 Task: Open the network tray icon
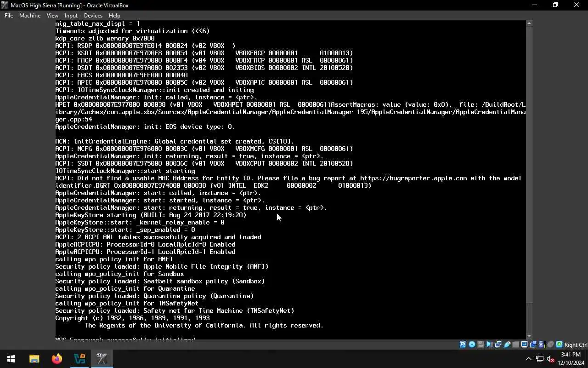point(540,359)
